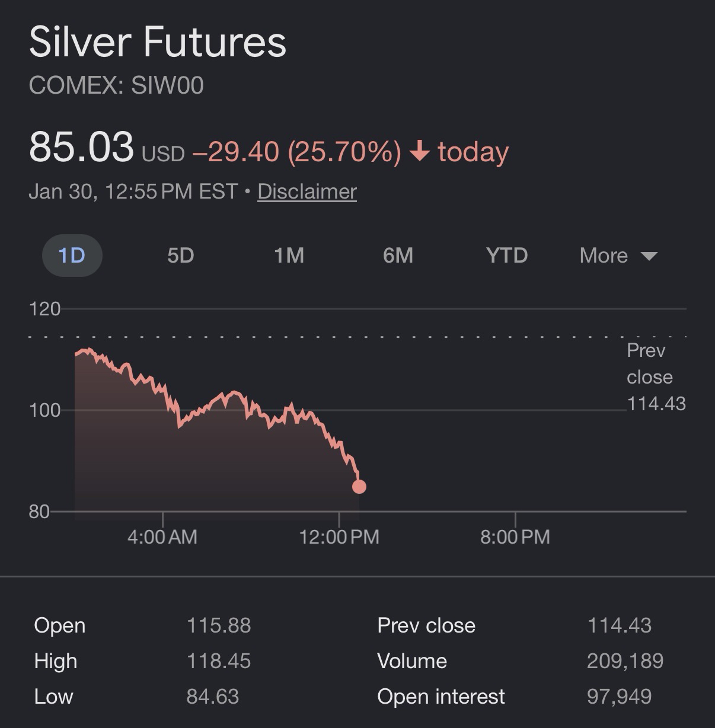This screenshot has width=715, height=728.
Task: Click the 12:00 PM axis marker
Action: 339,537
